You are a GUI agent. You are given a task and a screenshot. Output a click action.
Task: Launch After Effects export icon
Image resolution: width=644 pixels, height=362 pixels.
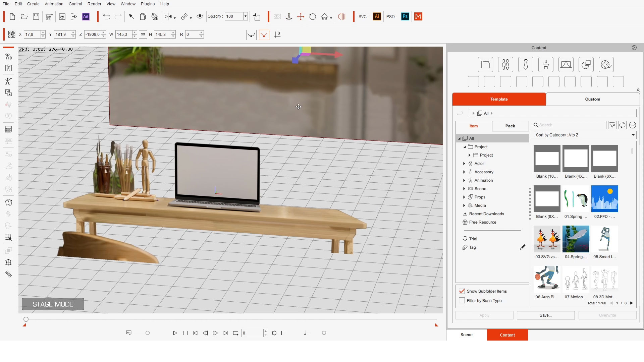[86, 16]
